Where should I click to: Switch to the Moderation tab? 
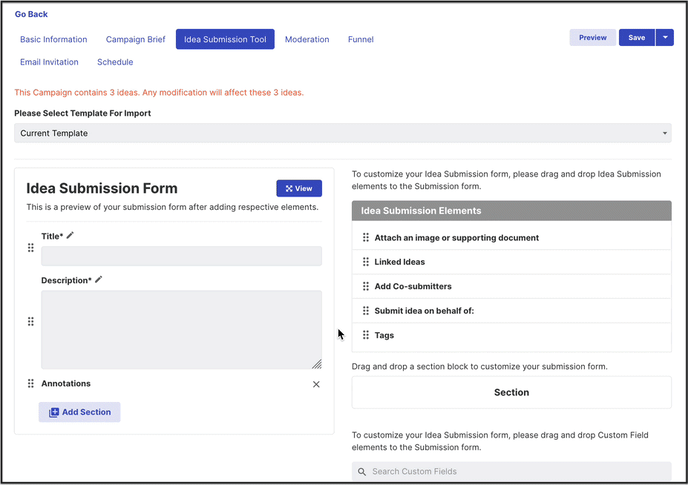click(x=307, y=40)
